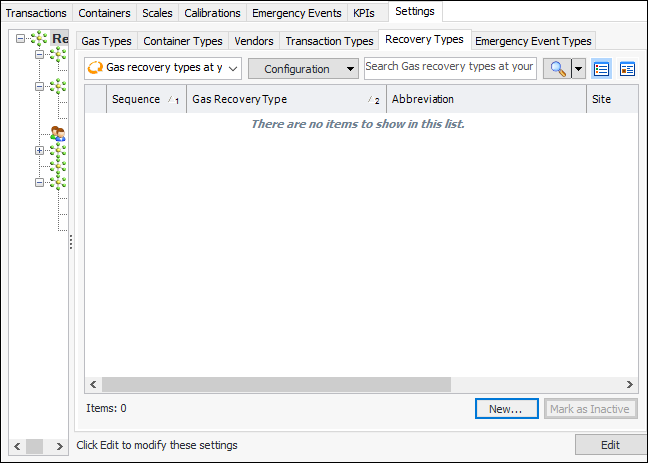Click the New... button
Screen dimensions: 648x463
coord(507,409)
